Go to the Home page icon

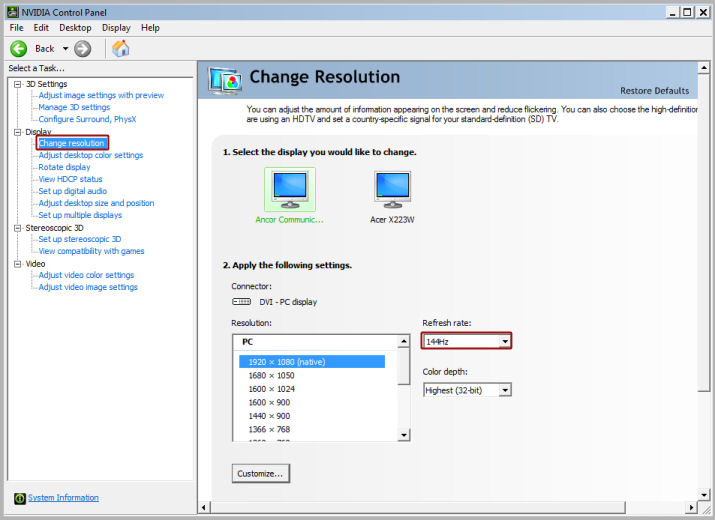[x=121, y=48]
